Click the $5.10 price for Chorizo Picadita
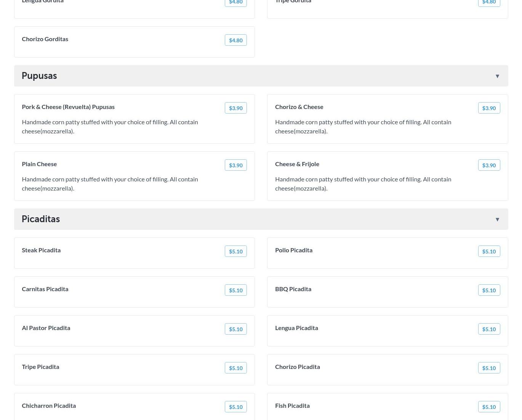 click(x=489, y=368)
